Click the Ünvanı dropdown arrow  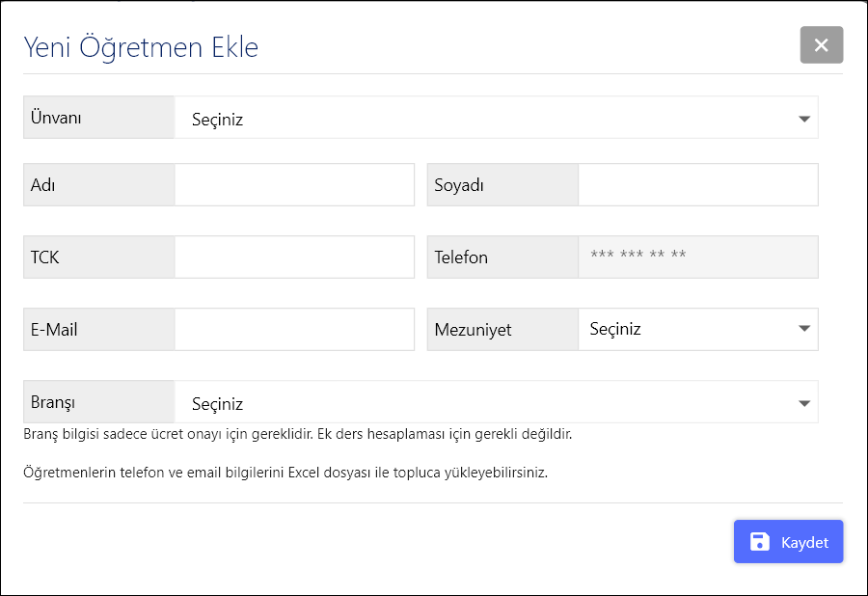pyautogui.click(x=804, y=119)
